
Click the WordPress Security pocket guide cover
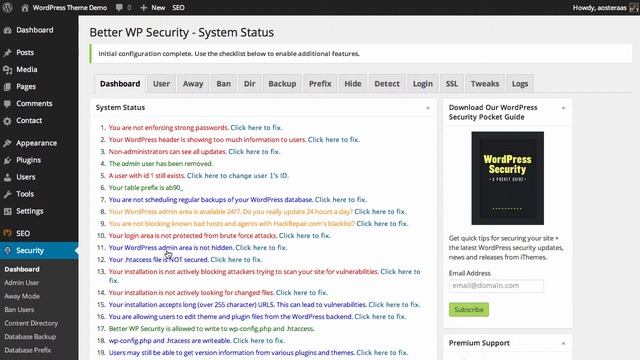point(507,178)
